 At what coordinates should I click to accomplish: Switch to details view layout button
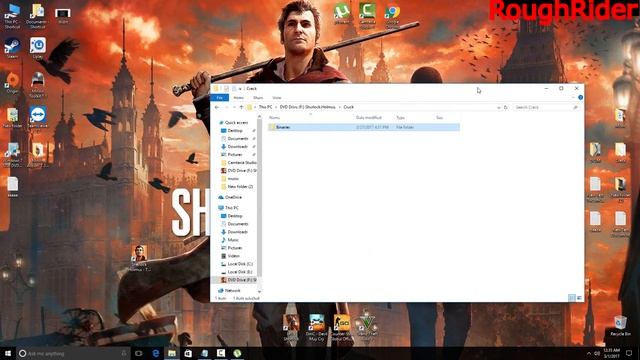click(572, 298)
